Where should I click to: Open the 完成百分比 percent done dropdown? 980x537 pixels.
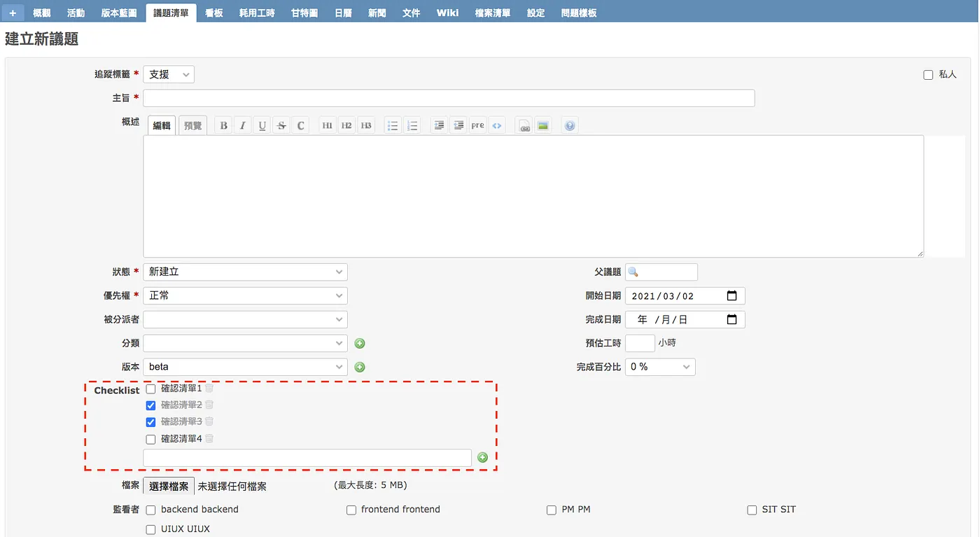(660, 367)
